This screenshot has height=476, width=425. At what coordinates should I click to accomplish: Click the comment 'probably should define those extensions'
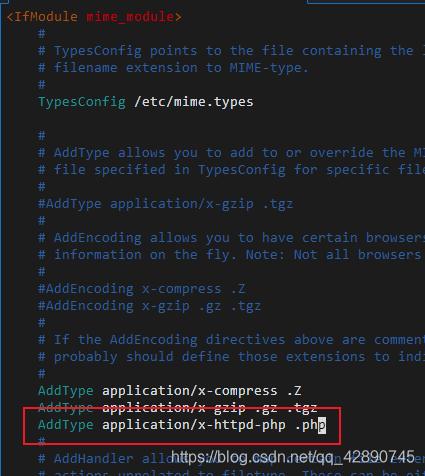coord(232,357)
